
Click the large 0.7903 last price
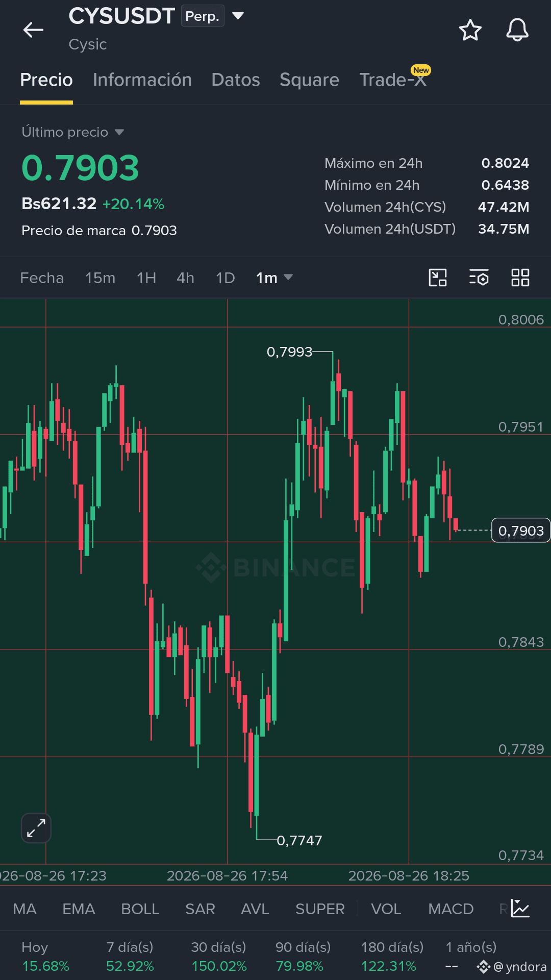tap(80, 168)
